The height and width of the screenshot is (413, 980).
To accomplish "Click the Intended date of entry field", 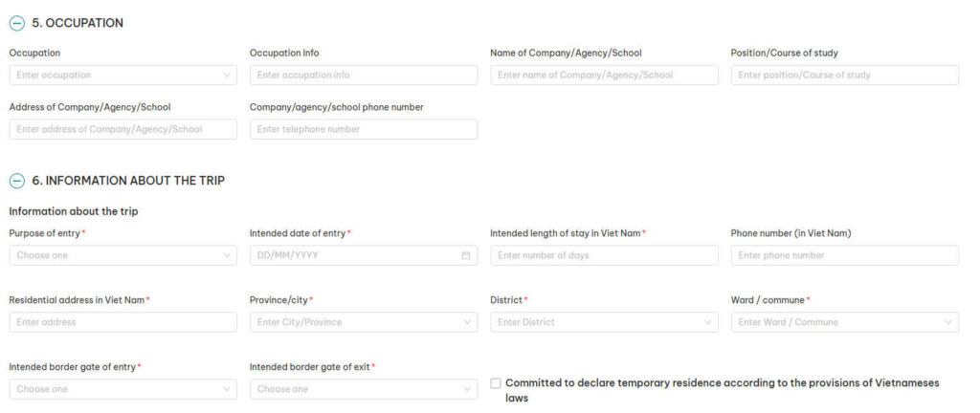I will [354, 255].
